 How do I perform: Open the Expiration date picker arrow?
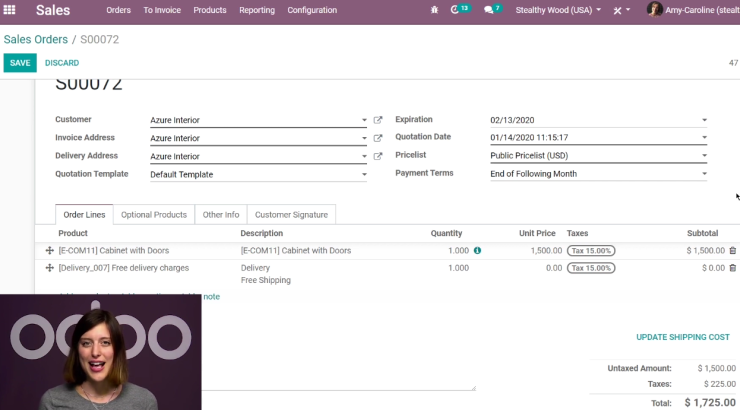tap(704, 120)
